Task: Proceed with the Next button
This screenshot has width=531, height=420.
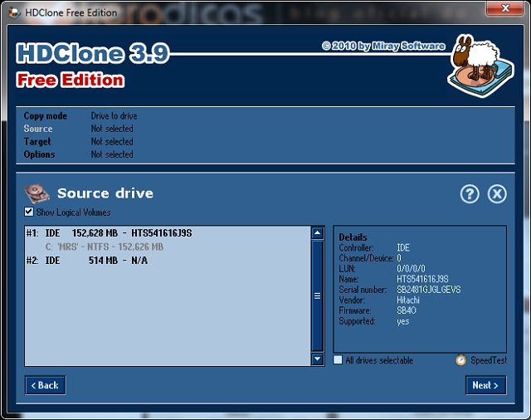Action: 485,385
